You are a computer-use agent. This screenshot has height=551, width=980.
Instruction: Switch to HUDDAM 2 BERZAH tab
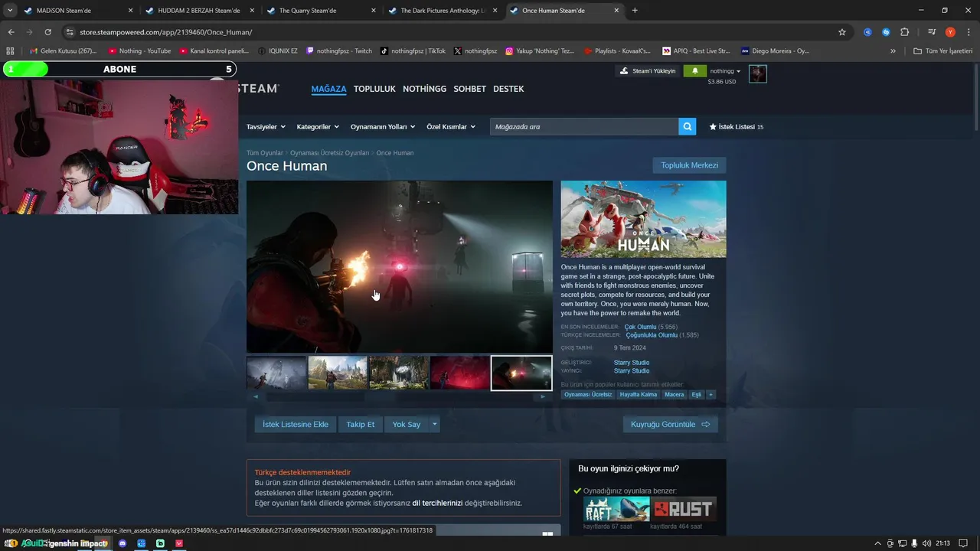pyautogui.click(x=198, y=11)
